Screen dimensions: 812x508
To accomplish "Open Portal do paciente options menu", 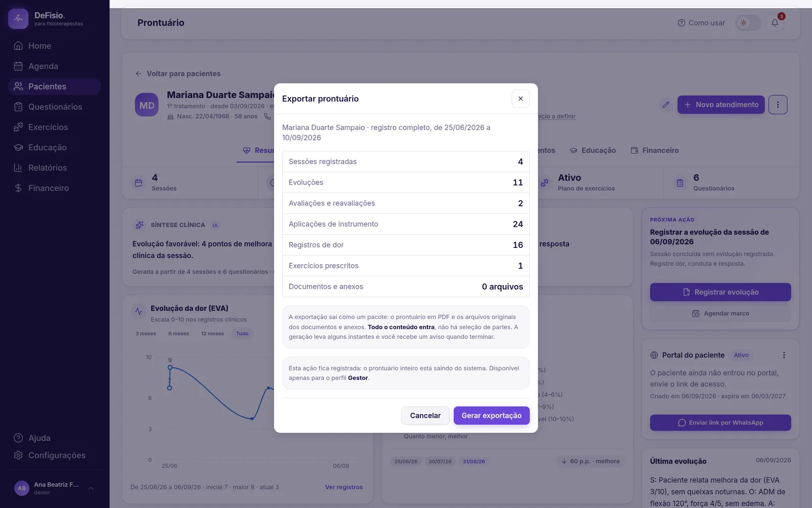I will tap(784, 355).
